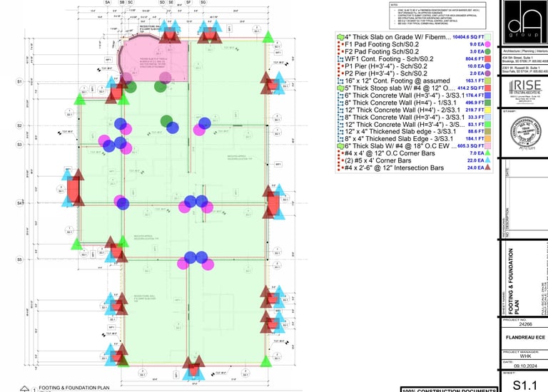Screen dimensions: 548x392
Task: Click the 496.9 FT quantity value
Action: tap(475, 103)
